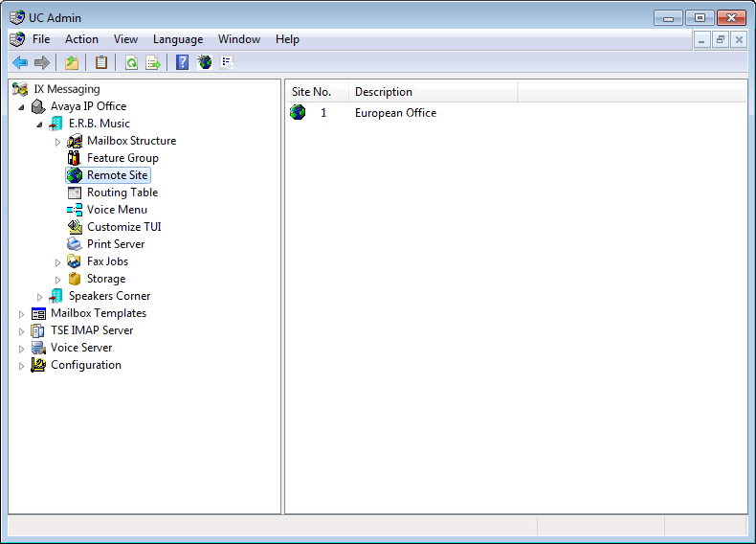Minimize the UC Admin window
Viewport: 756px width, 544px height.
coord(668,18)
